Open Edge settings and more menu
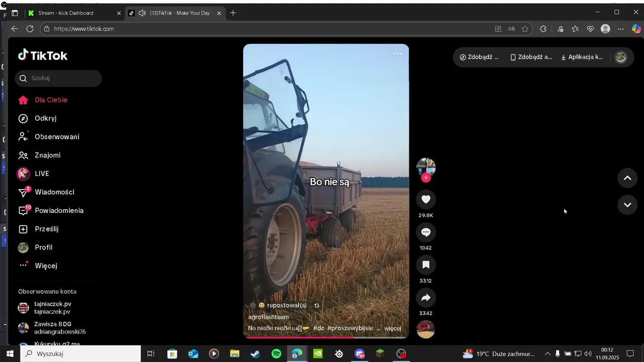 point(621,29)
